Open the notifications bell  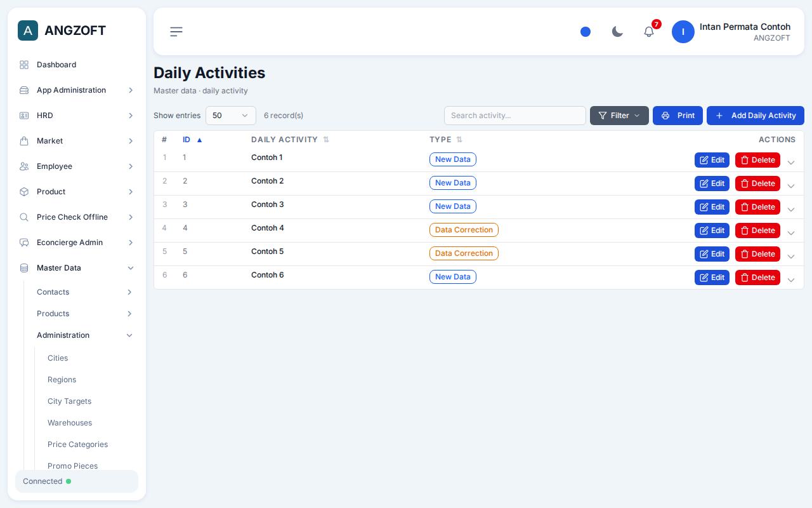click(x=649, y=32)
